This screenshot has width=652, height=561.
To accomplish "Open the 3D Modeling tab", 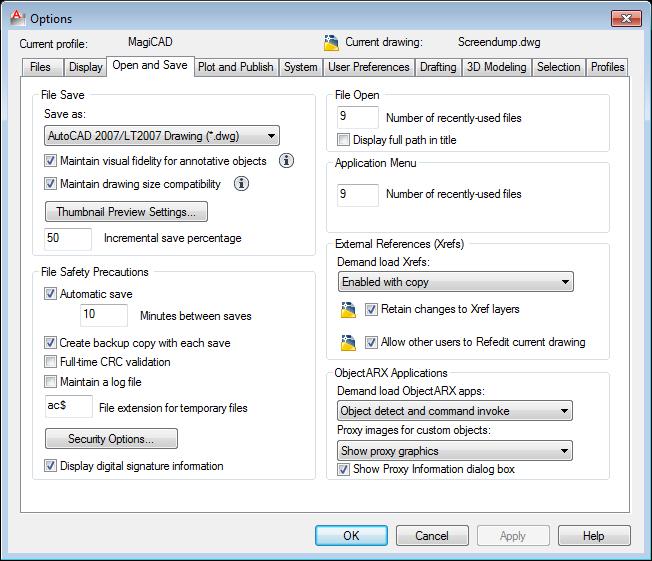I will [496, 67].
